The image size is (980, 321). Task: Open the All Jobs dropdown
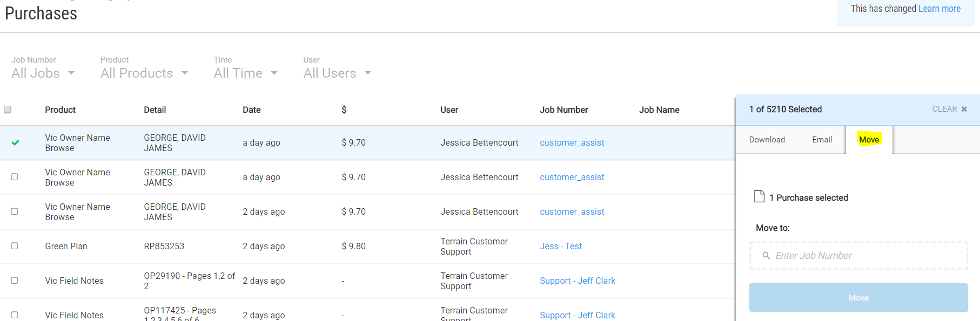pos(43,73)
